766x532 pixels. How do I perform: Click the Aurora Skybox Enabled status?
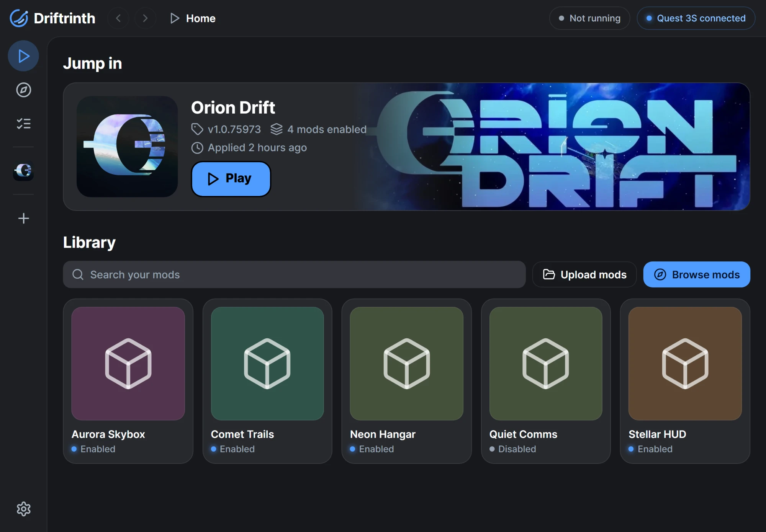(x=93, y=449)
